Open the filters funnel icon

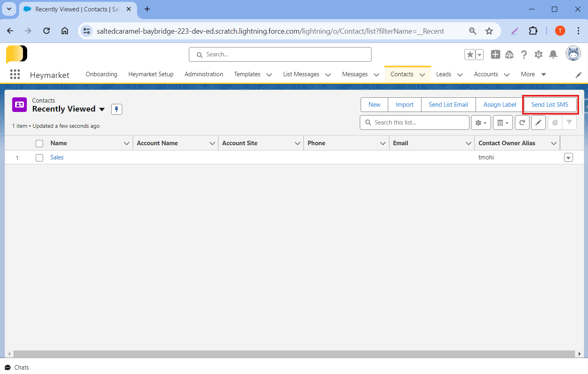click(x=569, y=123)
